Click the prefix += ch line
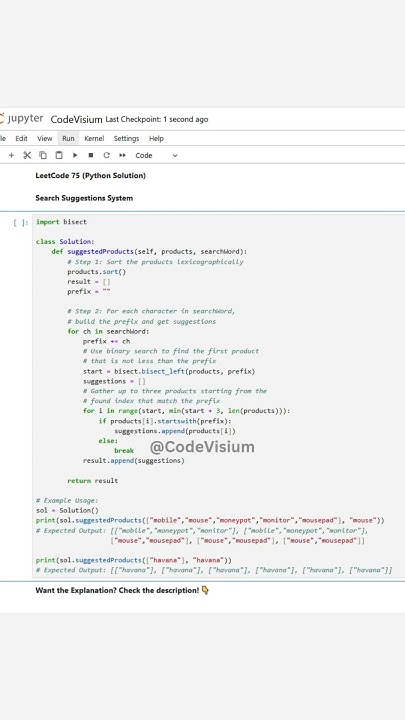 [x=107, y=341]
